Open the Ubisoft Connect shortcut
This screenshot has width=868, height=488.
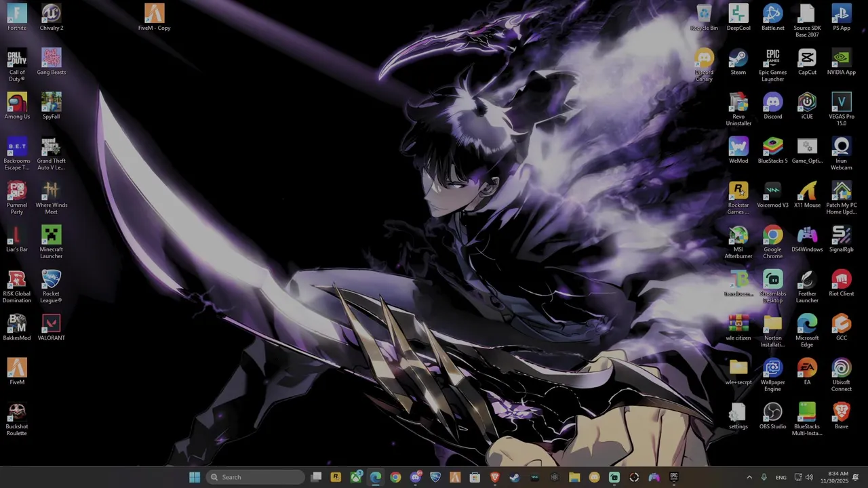coord(842,375)
